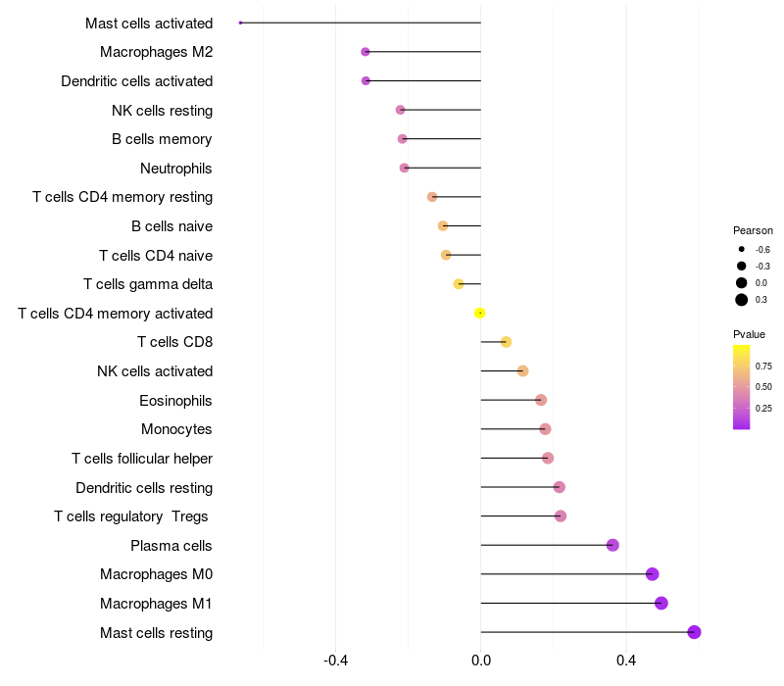Viewport: 784px width, 686px height.
Task: Click the Mast cells activated small dot
Action: 240,23
